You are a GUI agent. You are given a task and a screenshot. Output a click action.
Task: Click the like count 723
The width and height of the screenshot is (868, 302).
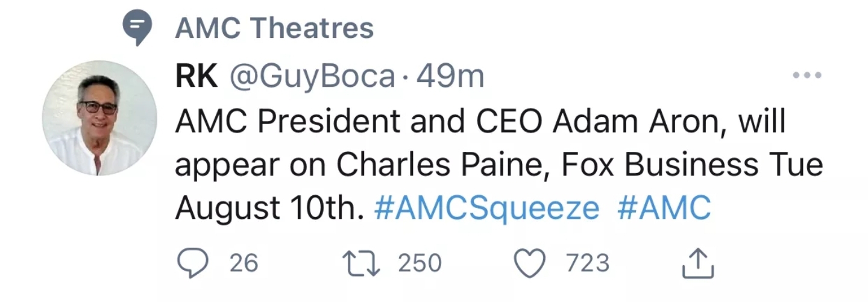click(x=588, y=263)
